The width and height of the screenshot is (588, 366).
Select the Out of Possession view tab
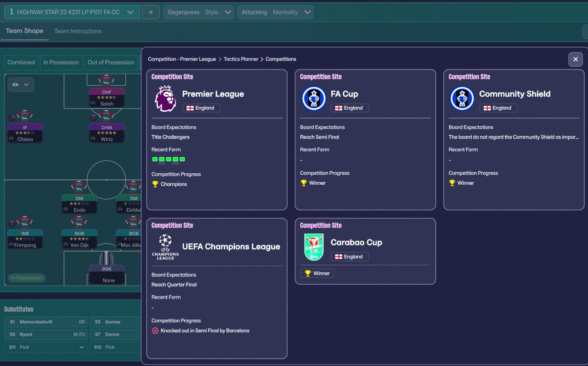[x=111, y=63]
